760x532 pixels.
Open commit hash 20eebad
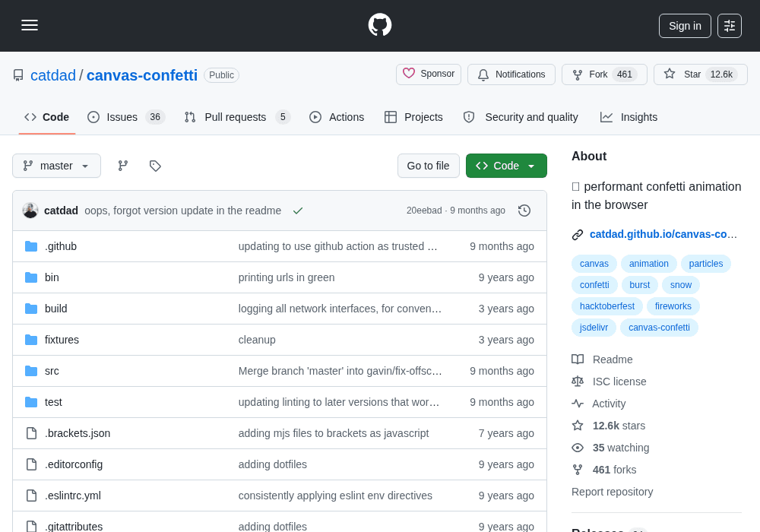pos(424,211)
